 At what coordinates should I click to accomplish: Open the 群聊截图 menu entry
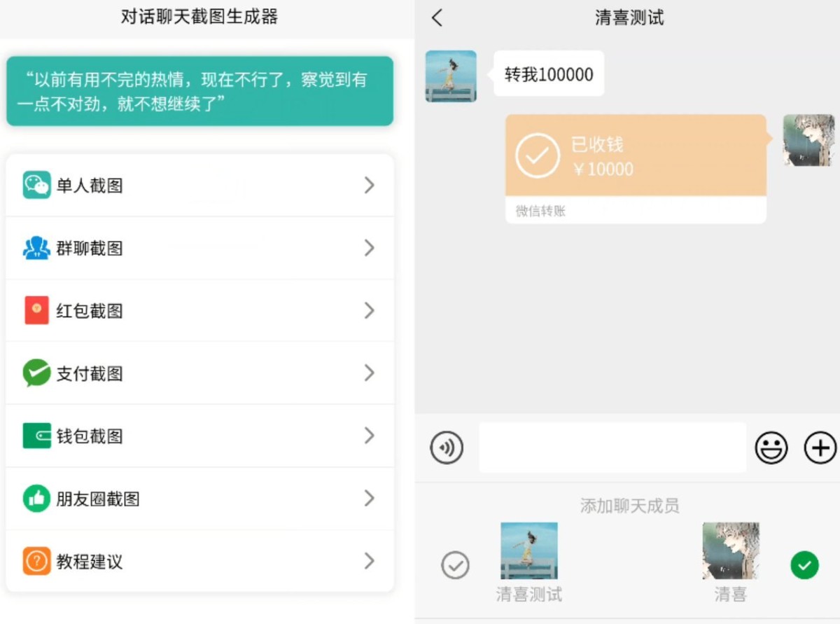pos(199,248)
